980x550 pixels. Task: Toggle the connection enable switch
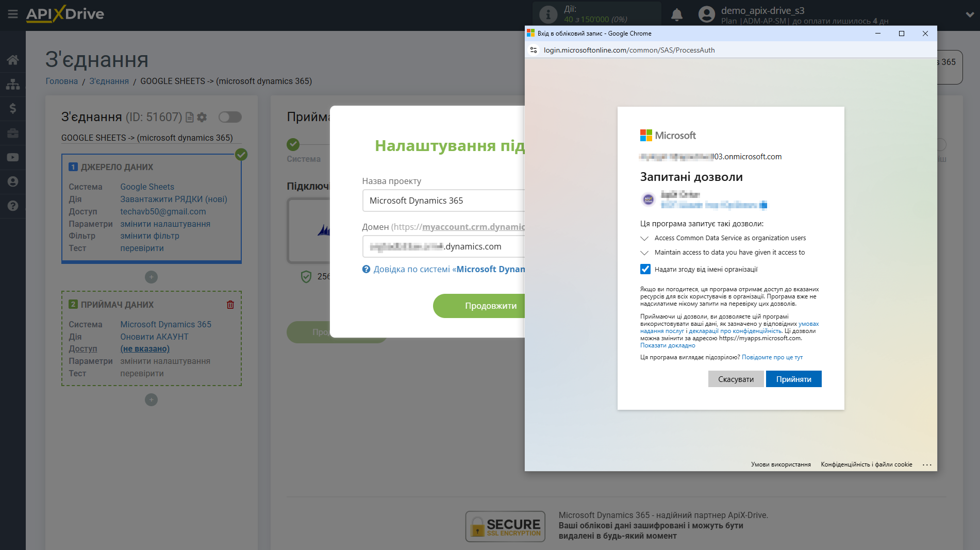click(230, 117)
